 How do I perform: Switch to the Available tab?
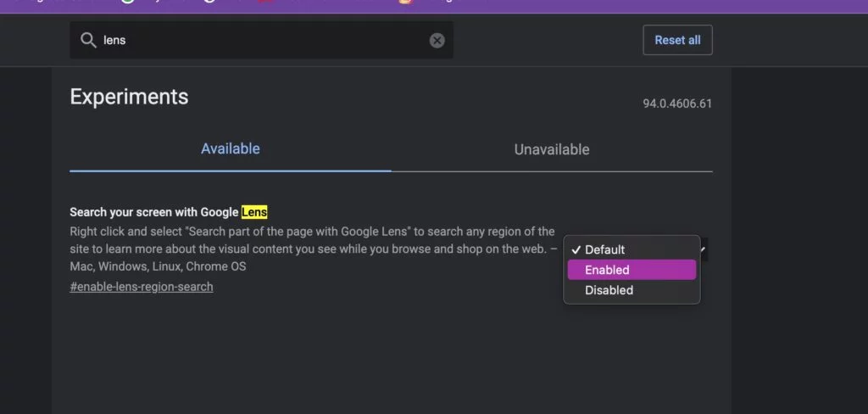(x=231, y=149)
